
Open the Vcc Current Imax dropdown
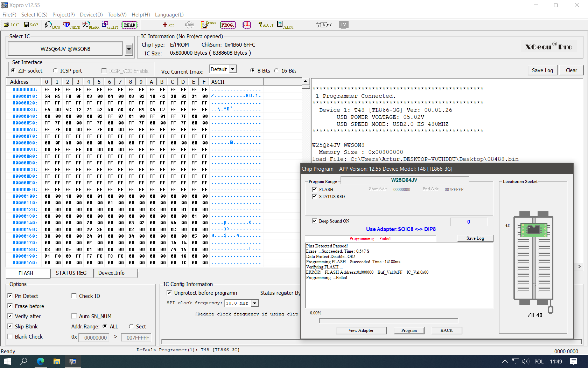[x=232, y=69]
